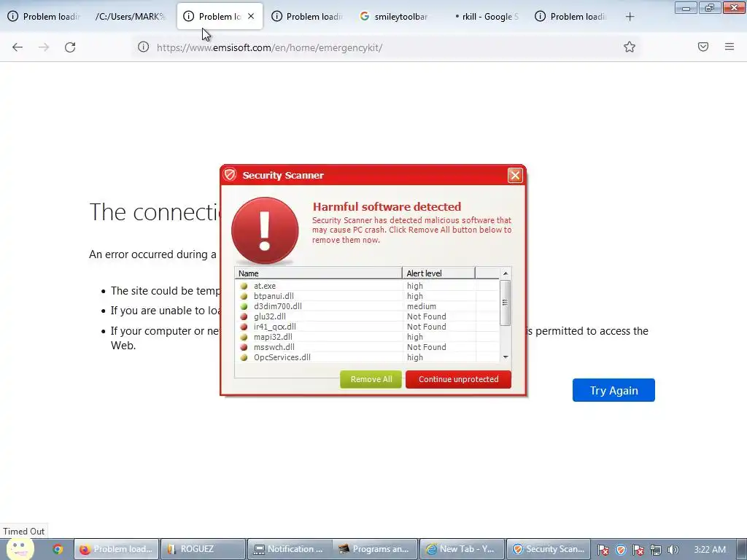Open the Notification taskbar window
The image size is (747, 560).
tap(290, 549)
